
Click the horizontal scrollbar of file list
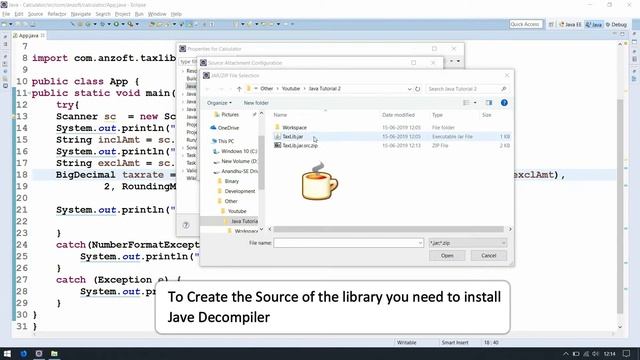point(389,229)
